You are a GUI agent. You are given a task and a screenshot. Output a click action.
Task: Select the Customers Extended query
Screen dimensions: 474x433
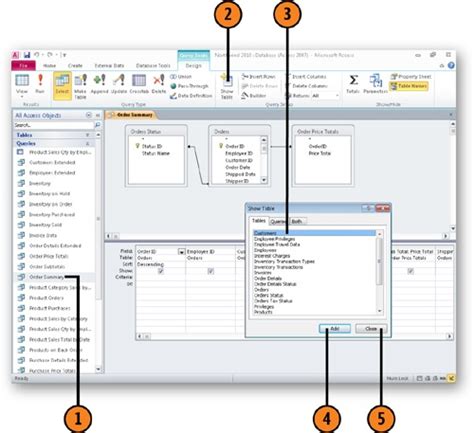coord(52,163)
